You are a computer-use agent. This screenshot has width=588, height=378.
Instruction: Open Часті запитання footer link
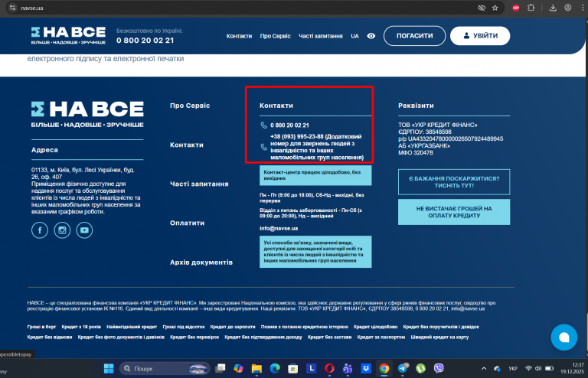[199, 184]
